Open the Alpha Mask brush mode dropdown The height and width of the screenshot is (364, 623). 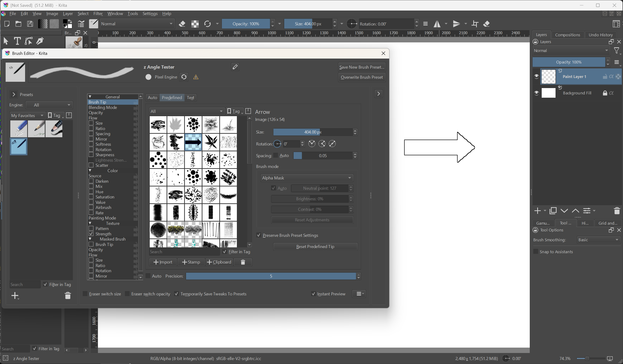[306, 178]
